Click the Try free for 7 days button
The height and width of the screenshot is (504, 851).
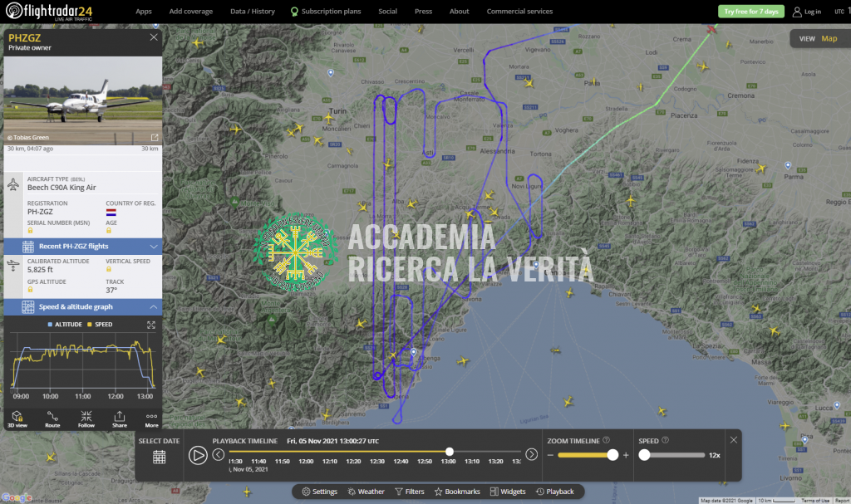[750, 12]
